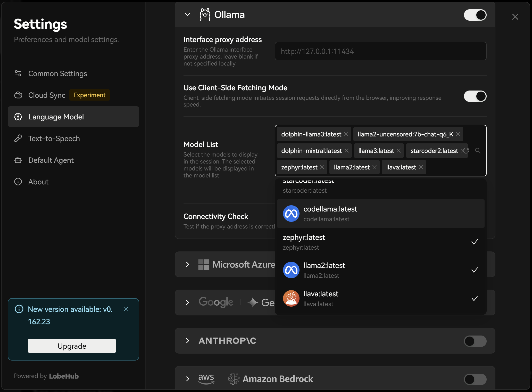Expand the Google Gemini section
The image size is (532, 392).
pos(188,303)
